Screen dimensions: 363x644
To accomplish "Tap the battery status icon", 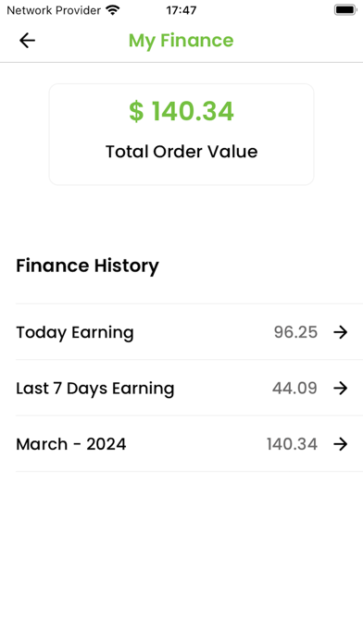I will (344, 10).
